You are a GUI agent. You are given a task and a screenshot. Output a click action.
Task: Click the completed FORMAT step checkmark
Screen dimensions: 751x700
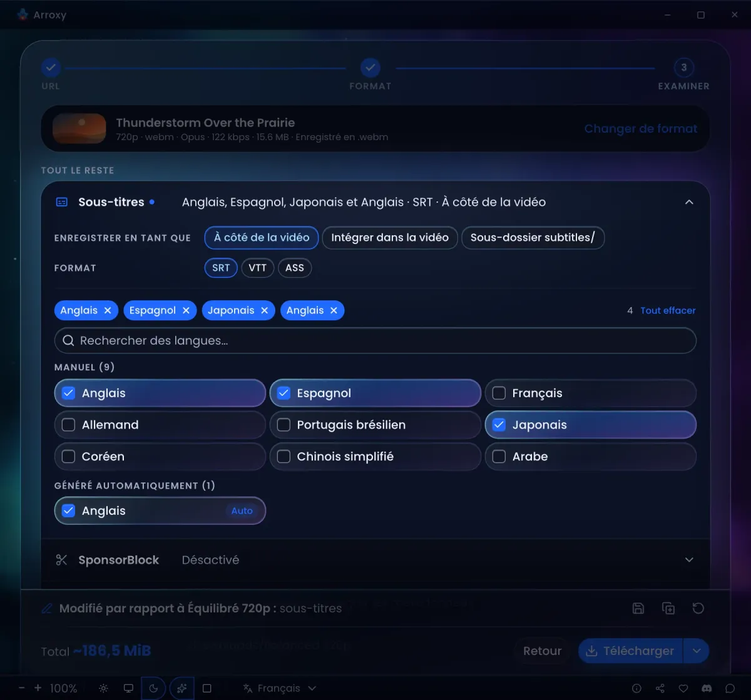click(x=370, y=67)
